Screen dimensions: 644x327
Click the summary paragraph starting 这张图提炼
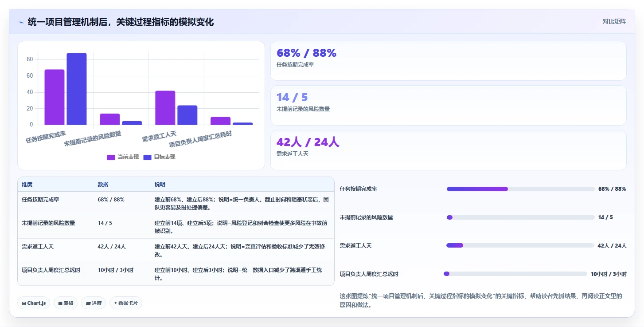(481, 300)
